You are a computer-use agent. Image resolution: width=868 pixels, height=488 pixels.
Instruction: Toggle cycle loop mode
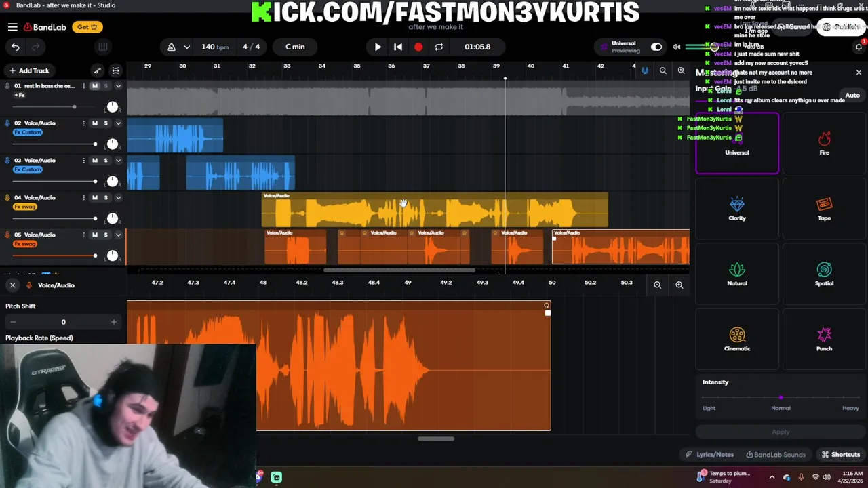click(439, 47)
